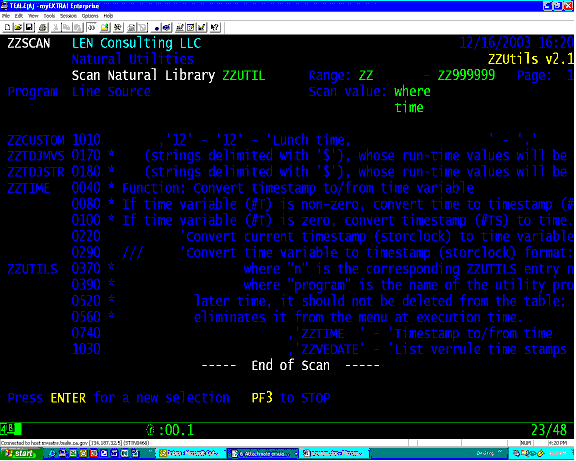Click the crossed-tools settings toolbar icon
The width and height of the screenshot is (576, 461).
(x=118, y=28)
